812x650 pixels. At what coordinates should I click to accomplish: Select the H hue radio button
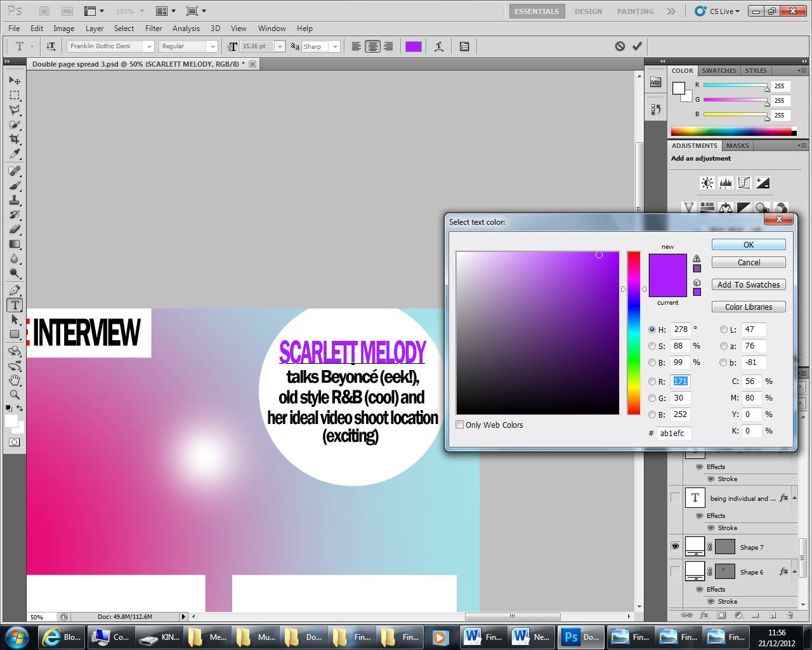[x=652, y=329]
